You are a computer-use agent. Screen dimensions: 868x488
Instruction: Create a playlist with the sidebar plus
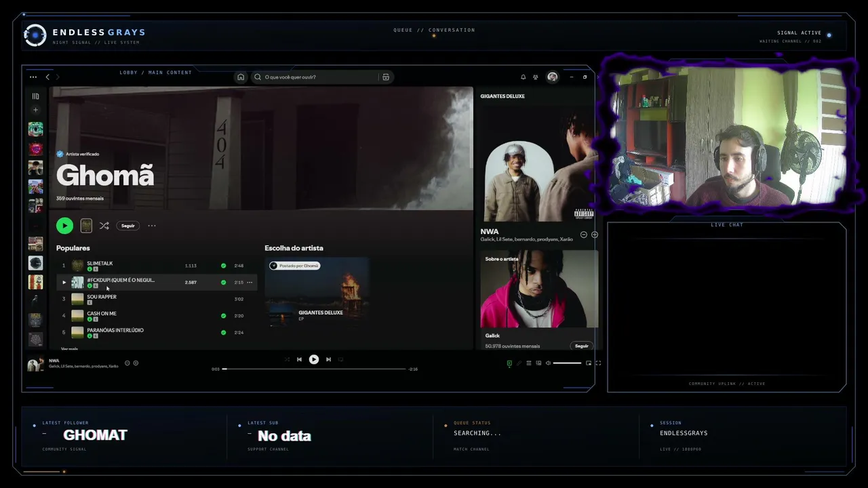click(36, 110)
